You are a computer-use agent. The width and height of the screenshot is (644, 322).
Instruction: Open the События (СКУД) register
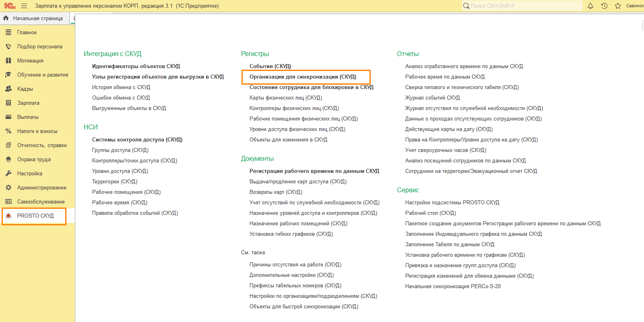point(270,66)
